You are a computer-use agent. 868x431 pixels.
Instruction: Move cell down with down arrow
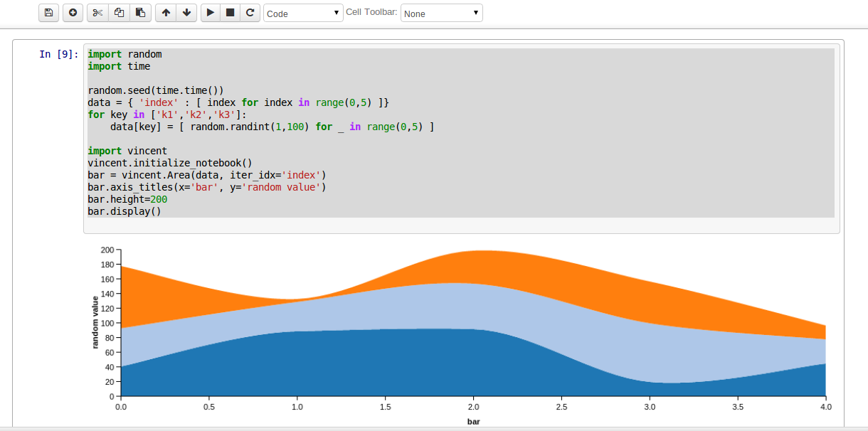(x=186, y=13)
